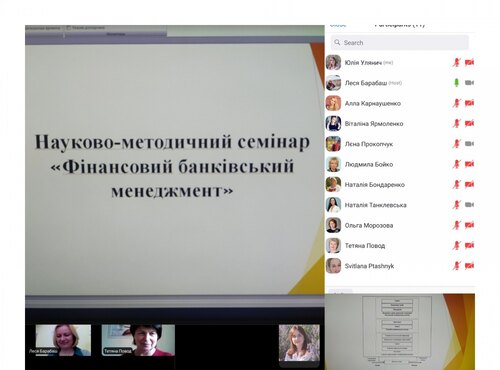
Task: Select participant name Юлія Улянич
Action: [x=363, y=63]
